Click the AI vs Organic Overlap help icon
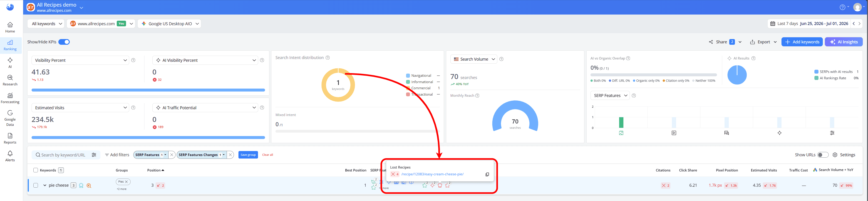The image size is (868, 201). tap(628, 58)
